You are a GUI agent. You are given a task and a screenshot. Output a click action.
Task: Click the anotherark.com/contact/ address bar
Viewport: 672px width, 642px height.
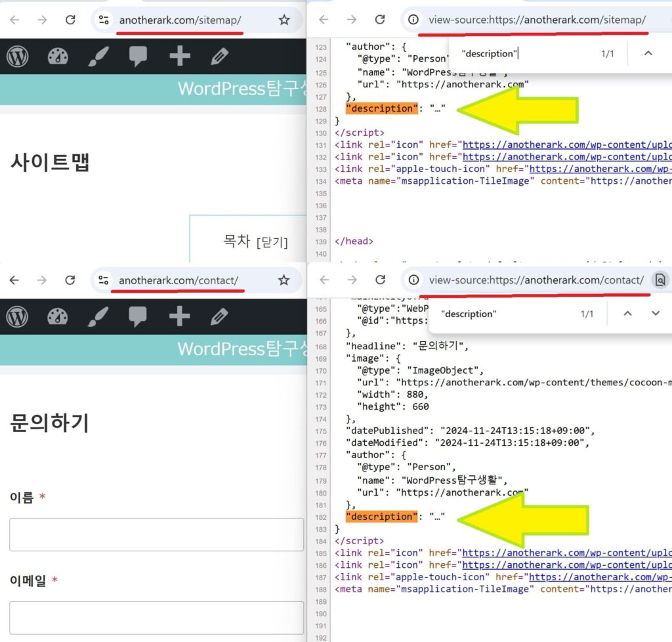tap(178, 281)
